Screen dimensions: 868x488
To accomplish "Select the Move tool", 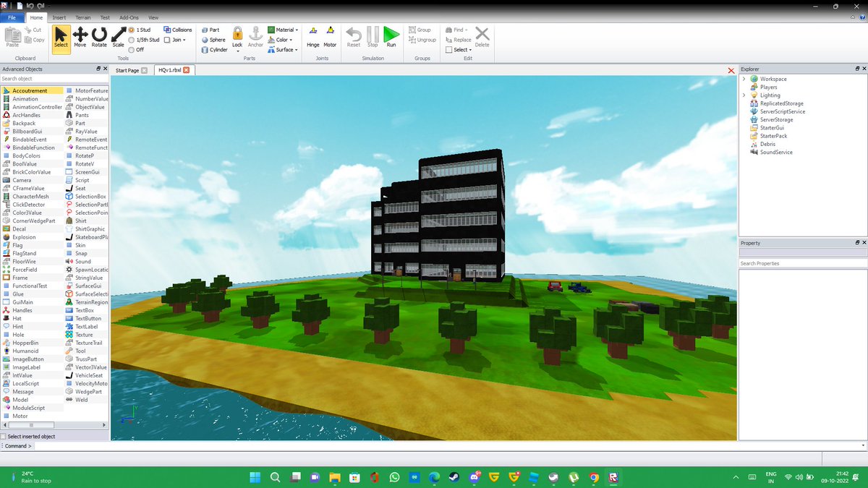I will point(80,37).
